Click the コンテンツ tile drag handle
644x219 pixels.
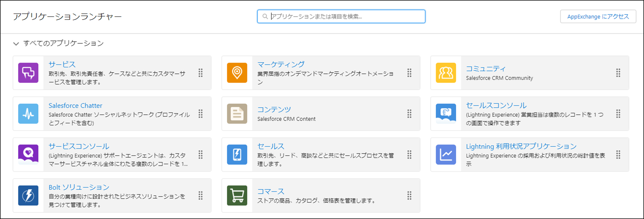pos(409,114)
